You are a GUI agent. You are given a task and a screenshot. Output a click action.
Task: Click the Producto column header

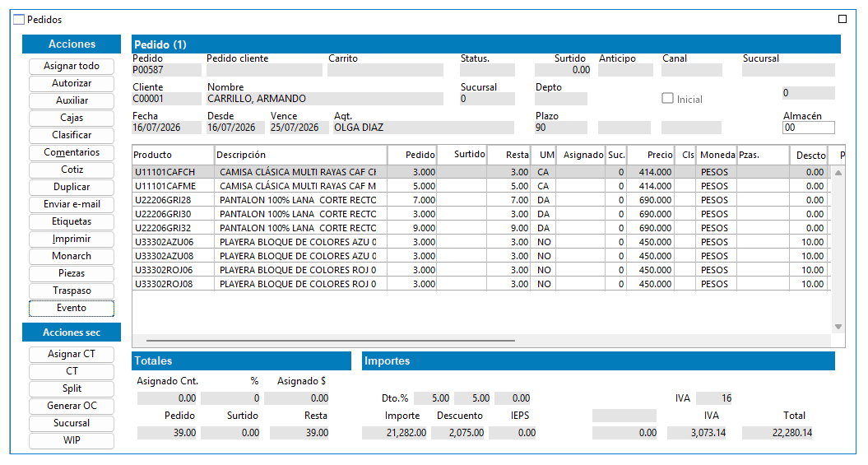(x=173, y=155)
